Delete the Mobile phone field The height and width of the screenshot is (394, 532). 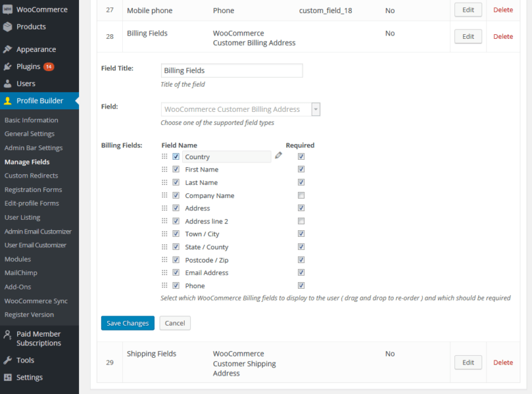(503, 10)
